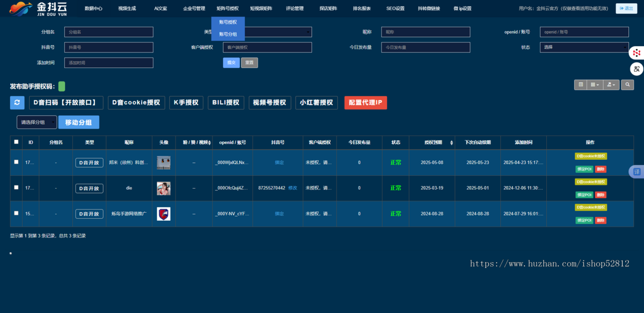The image size is (644, 313).
Task: Click the floating translate icon on right edge
Action: [x=636, y=172]
